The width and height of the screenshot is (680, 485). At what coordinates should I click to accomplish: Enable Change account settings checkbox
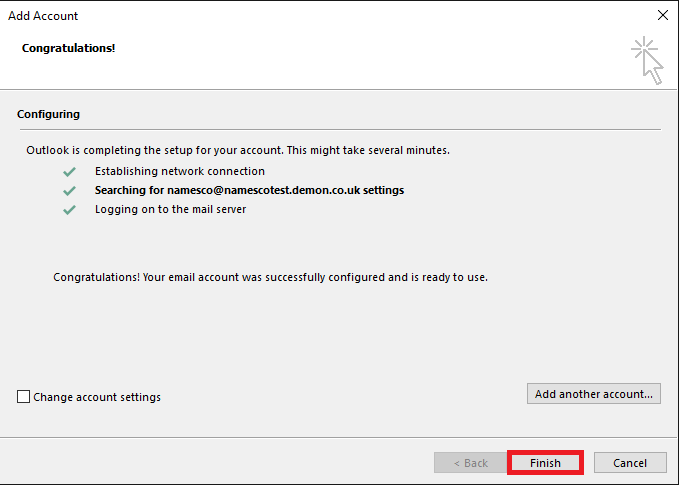click(x=23, y=397)
